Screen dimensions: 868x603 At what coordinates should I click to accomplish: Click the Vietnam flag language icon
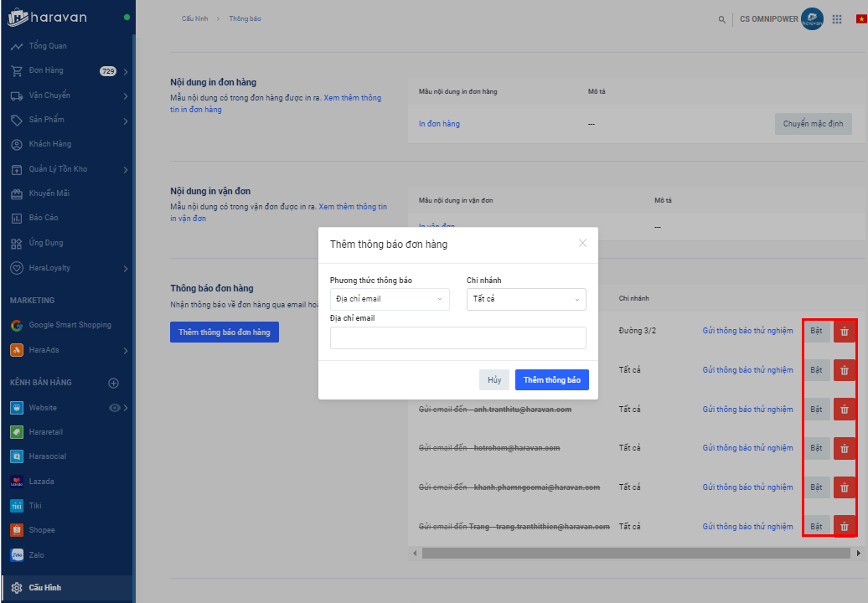coord(861,19)
